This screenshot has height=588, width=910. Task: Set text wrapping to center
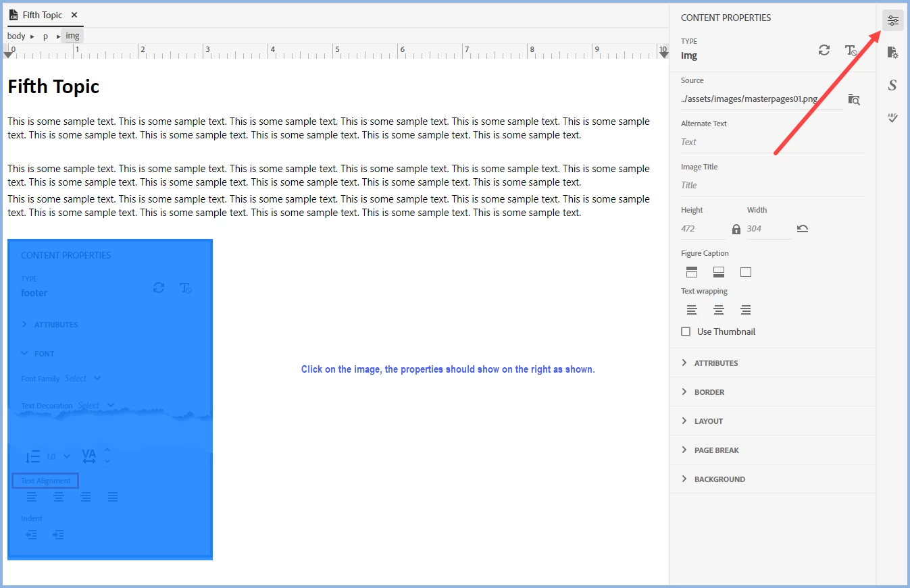coord(719,310)
